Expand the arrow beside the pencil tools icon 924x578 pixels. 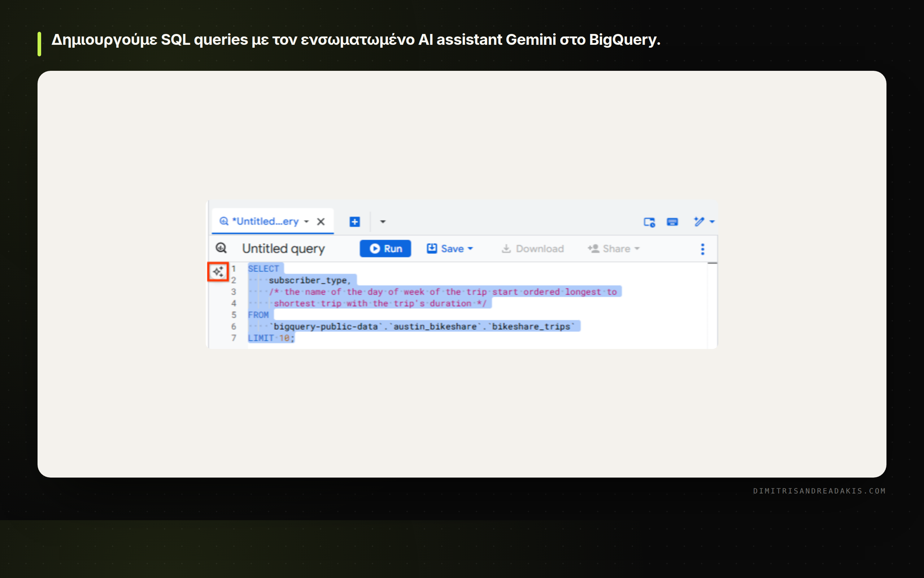[712, 222]
